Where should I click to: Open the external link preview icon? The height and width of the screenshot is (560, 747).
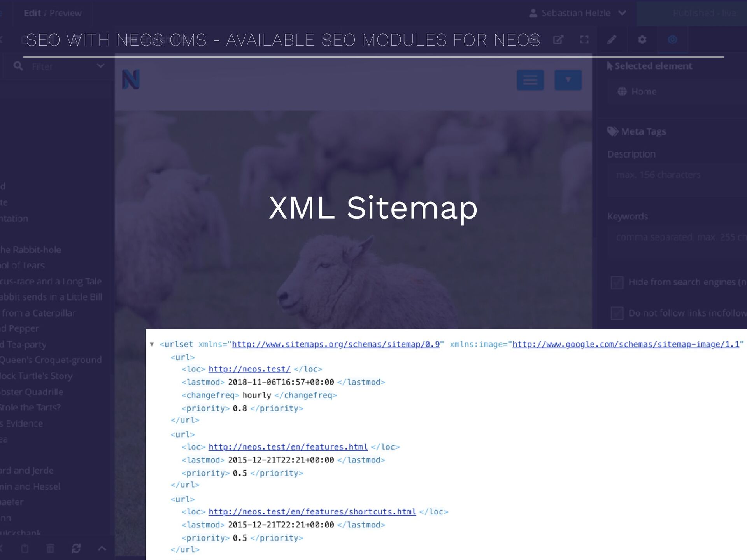tap(558, 39)
